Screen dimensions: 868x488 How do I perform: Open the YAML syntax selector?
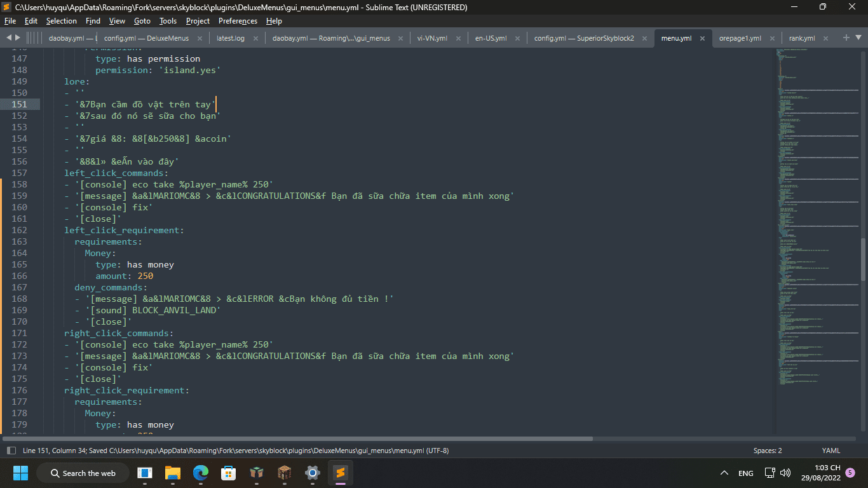[x=831, y=451]
